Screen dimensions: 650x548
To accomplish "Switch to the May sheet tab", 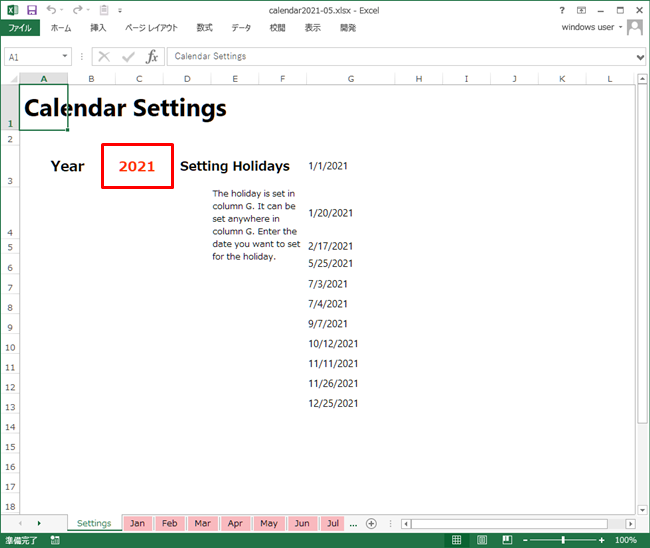I will 268,523.
